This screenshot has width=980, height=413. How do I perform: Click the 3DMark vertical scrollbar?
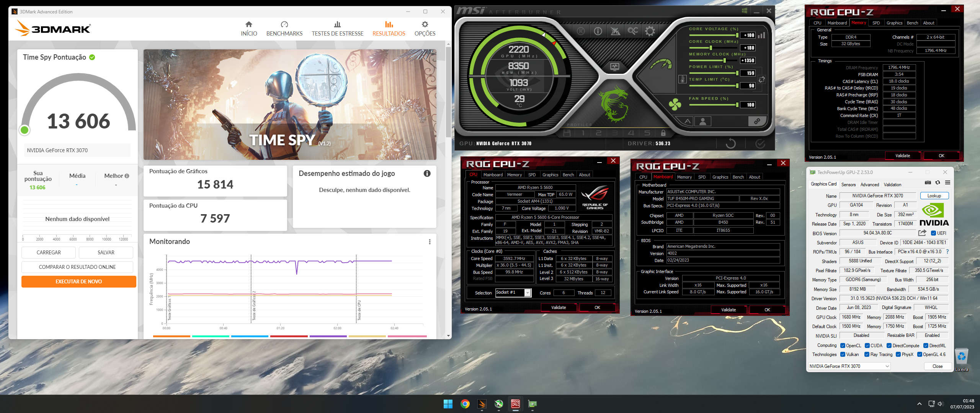(448, 92)
